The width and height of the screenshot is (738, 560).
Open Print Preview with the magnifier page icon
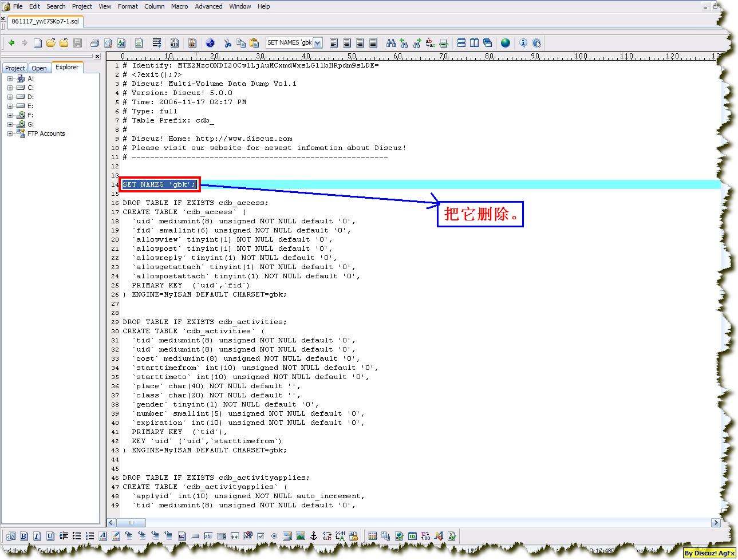click(x=108, y=43)
